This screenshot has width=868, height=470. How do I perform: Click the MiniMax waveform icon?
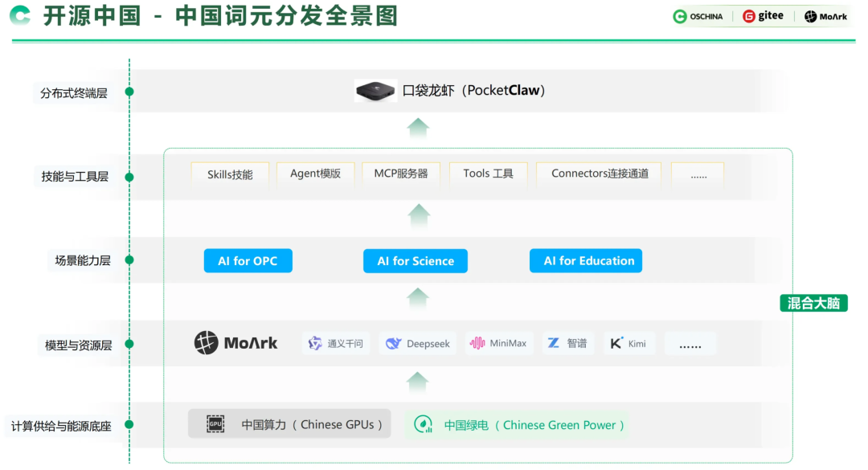pos(477,343)
